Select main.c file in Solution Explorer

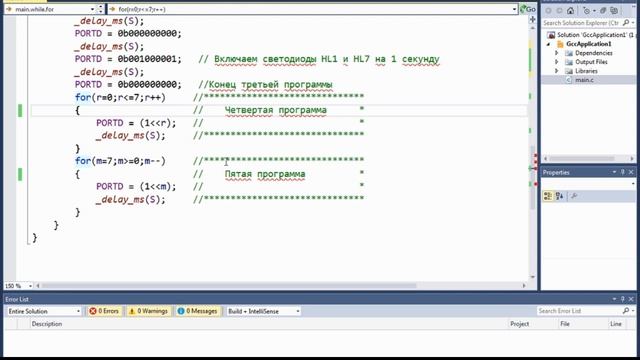click(x=584, y=80)
